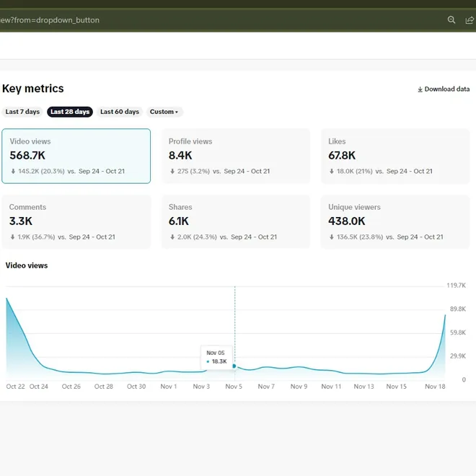Click the 18.3K tooltip value
Viewport: 476px width, 476px height.
(219, 361)
